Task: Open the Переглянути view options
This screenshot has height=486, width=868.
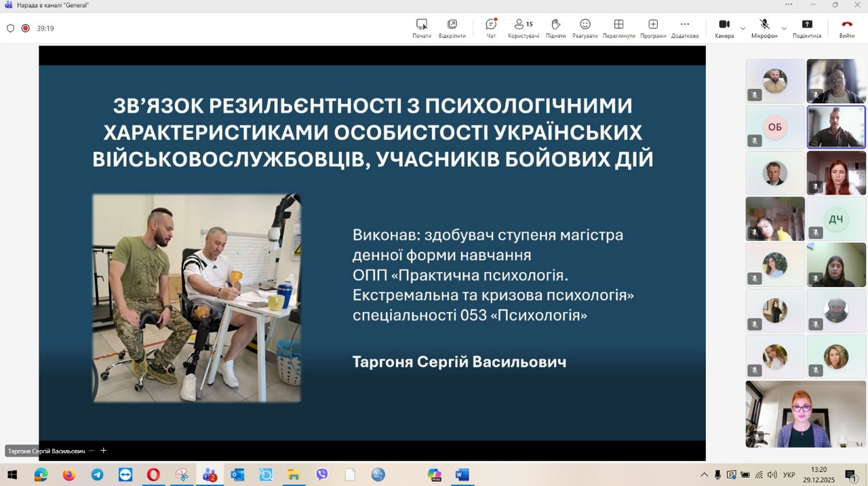Action: (x=618, y=28)
